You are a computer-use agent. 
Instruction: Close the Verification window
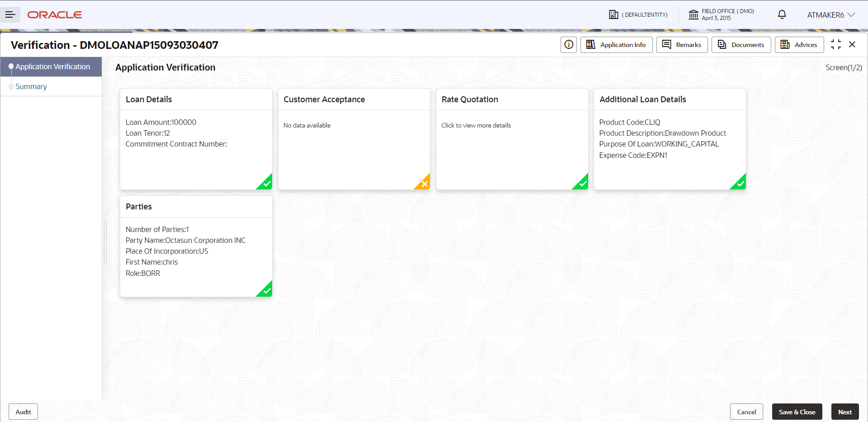[x=852, y=44]
